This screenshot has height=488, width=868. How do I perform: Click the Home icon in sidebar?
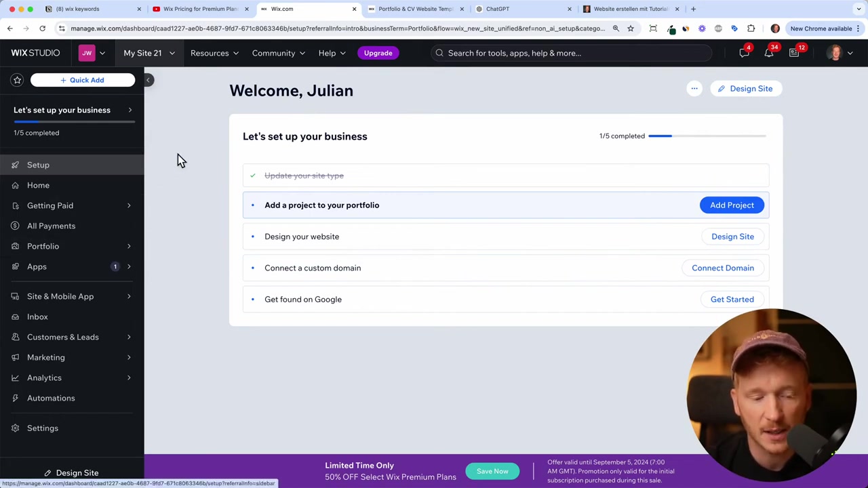click(x=15, y=185)
